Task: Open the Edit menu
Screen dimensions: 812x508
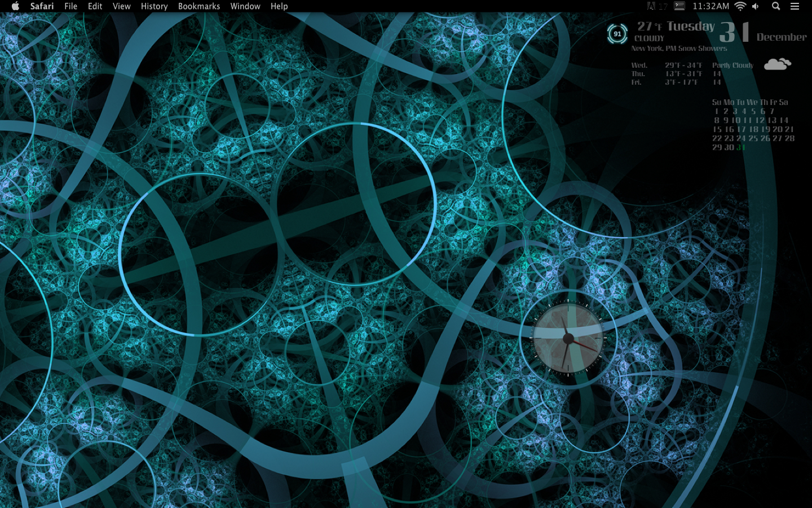Action: coord(95,6)
